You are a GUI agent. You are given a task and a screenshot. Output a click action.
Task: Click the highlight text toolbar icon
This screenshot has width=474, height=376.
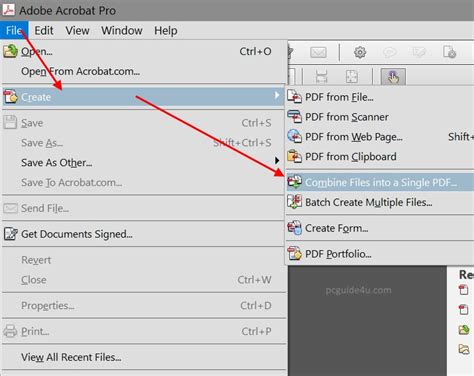(419, 52)
